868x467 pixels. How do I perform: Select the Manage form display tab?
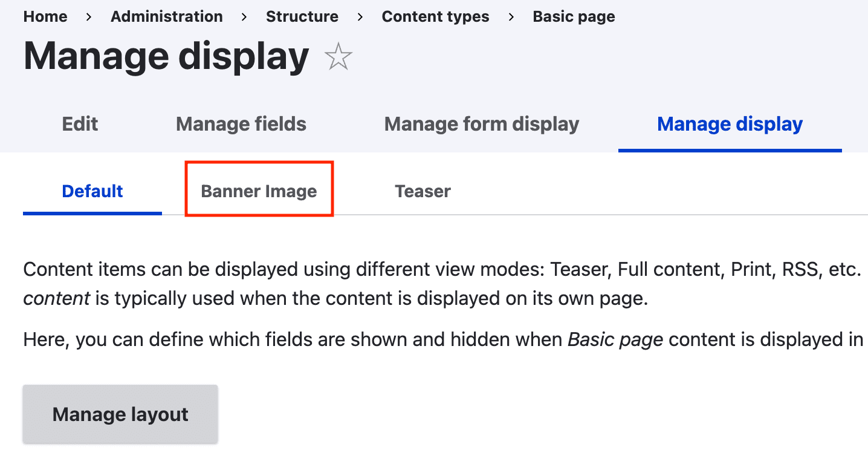pyautogui.click(x=482, y=125)
